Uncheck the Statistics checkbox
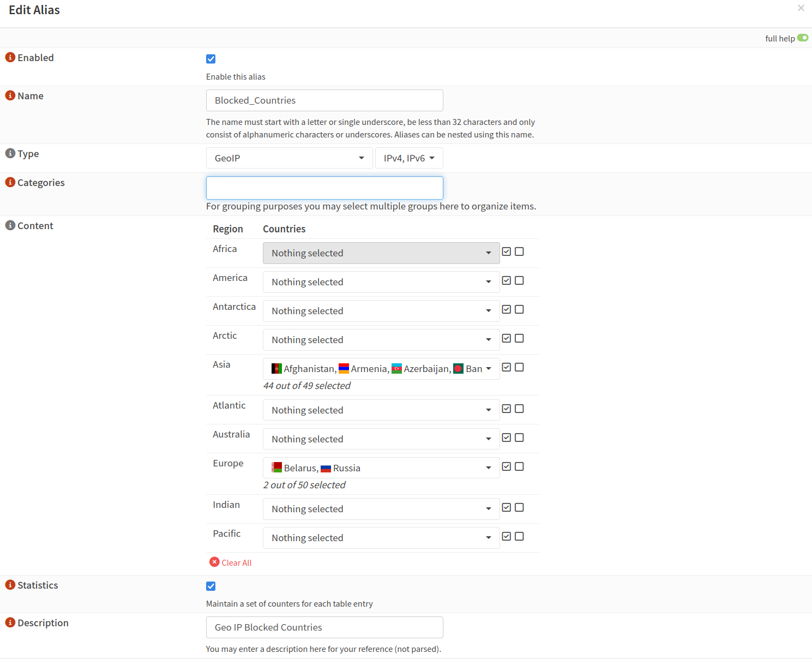This screenshot has height=659, width=812. (211, 586)
